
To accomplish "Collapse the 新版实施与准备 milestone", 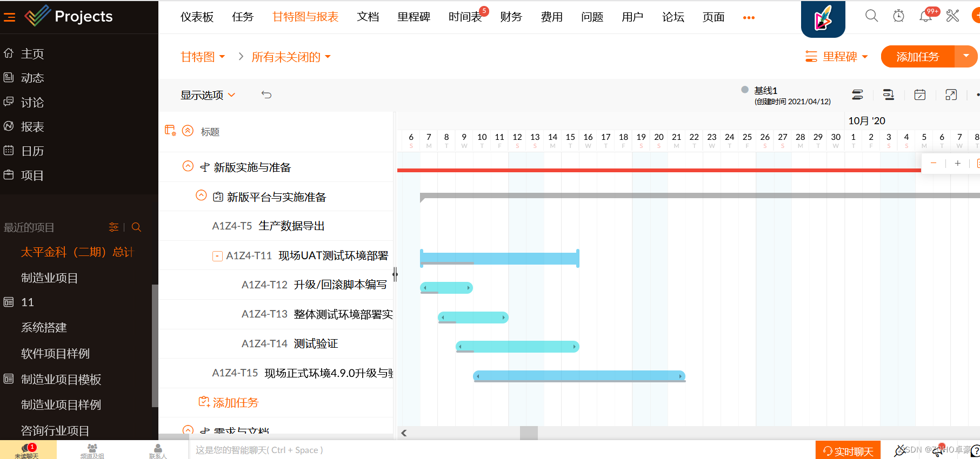I will click(x=188, y=166).
